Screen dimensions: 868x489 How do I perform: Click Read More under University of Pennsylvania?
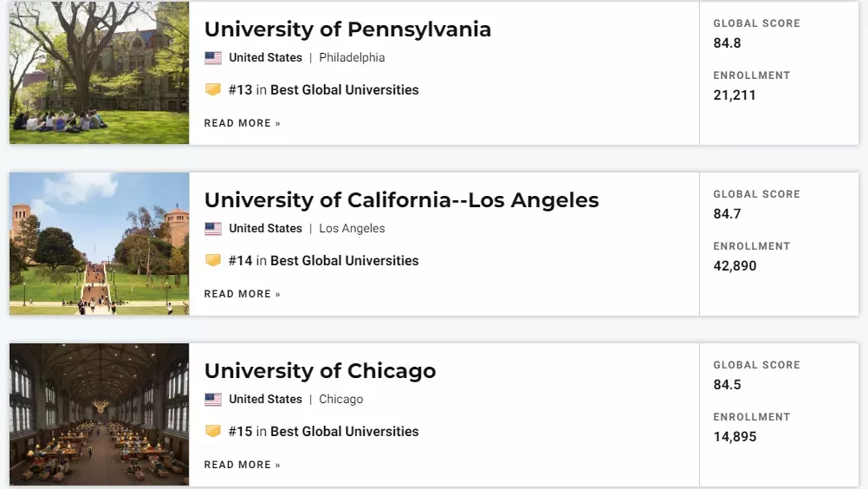pyautogui.click(x=243, y=123)
